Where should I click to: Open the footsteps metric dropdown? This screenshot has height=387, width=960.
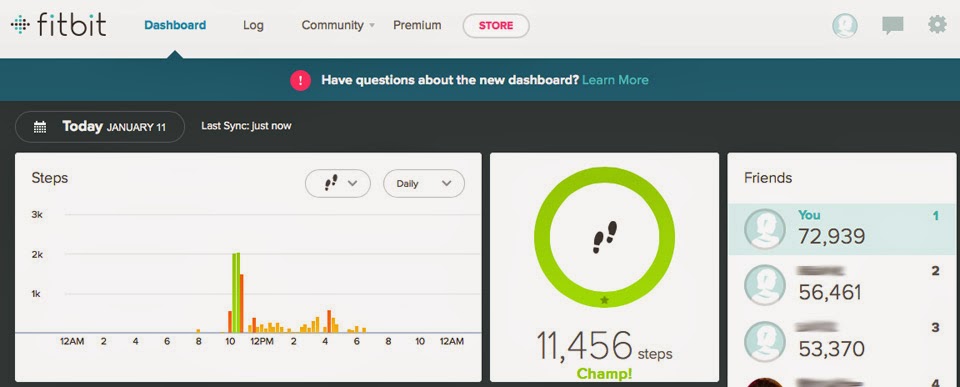tap(338, 183)
